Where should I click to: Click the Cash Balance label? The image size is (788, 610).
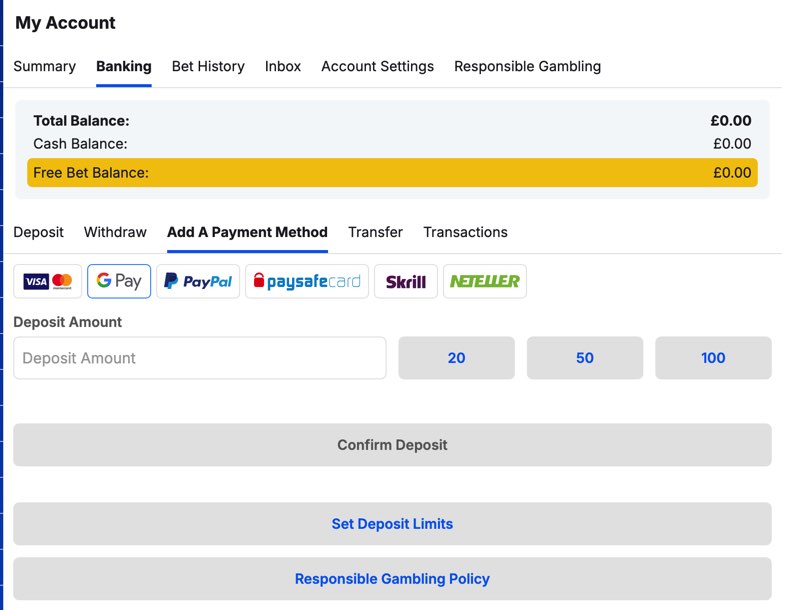click(80, 144)
